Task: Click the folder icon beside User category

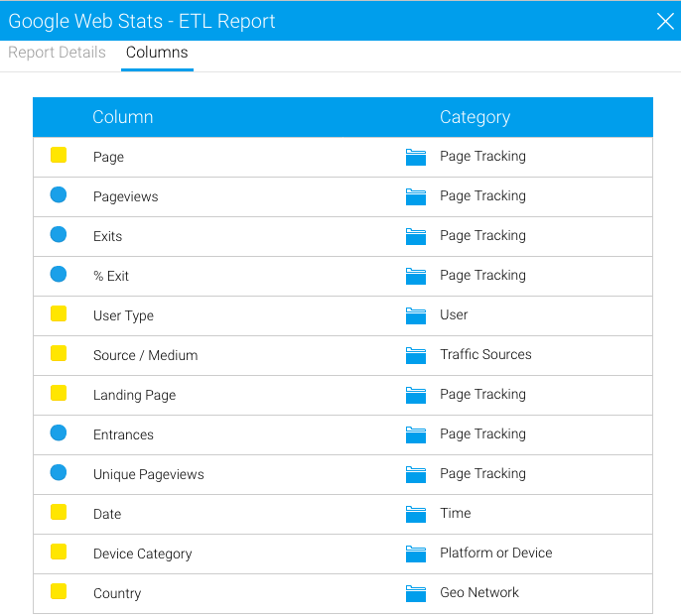Action: tap(416, 315)
